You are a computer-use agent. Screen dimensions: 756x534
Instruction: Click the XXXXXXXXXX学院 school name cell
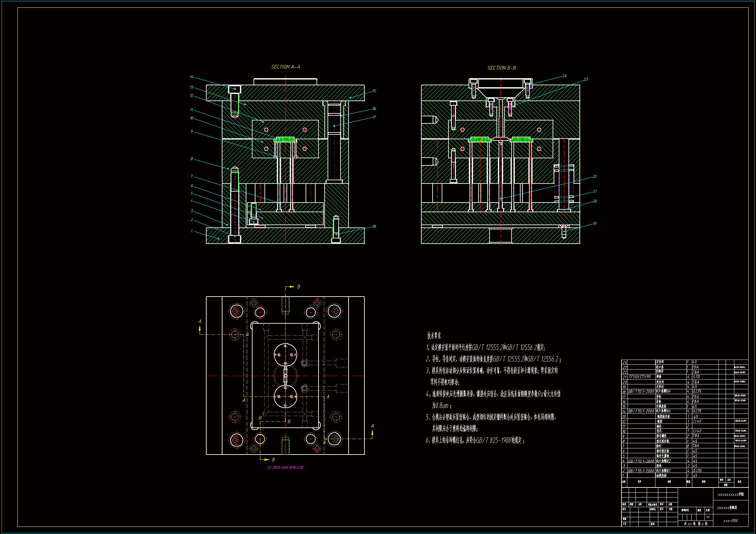click(730, 495)
